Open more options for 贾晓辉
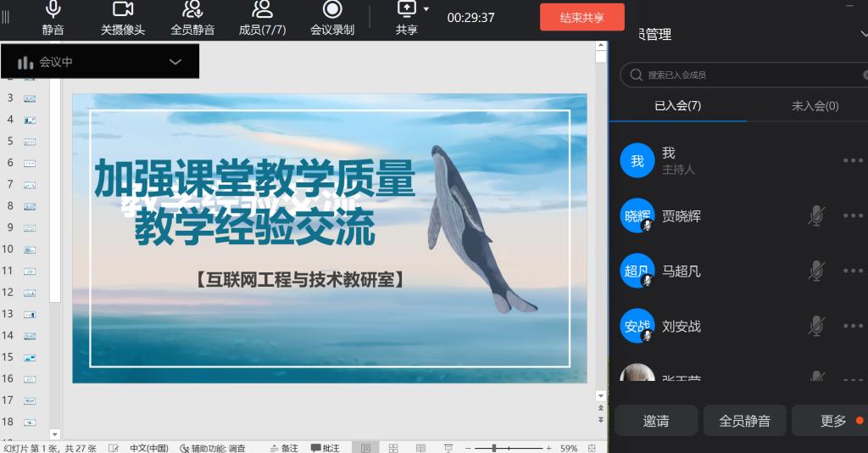 pos(852,216)
